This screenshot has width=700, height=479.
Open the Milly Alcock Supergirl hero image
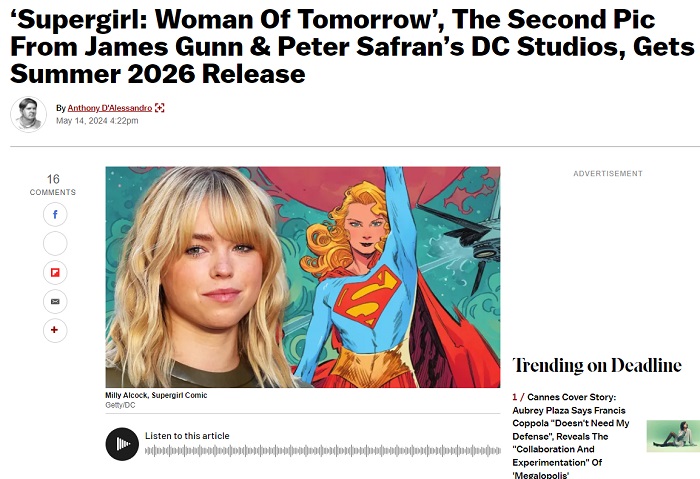[x=303, y=277]
